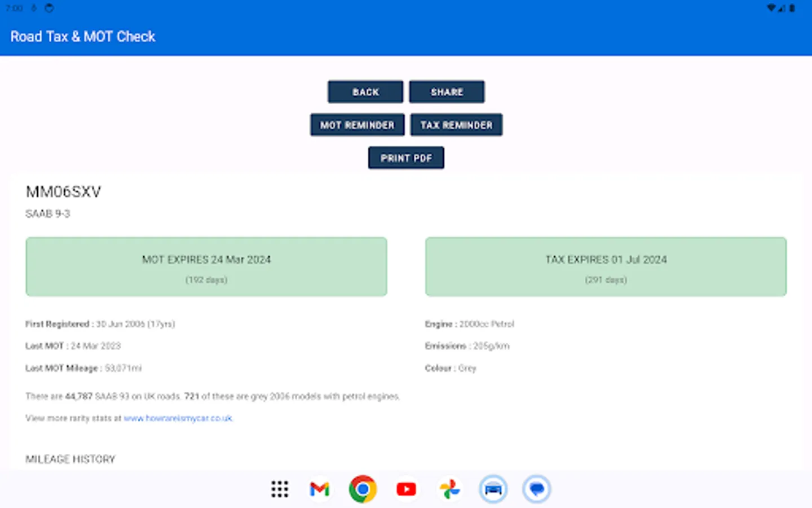Tap the 44,787 SAAB 93 rarity sentence
This screenshot has height=508, width=812.
tap(213, 396)
